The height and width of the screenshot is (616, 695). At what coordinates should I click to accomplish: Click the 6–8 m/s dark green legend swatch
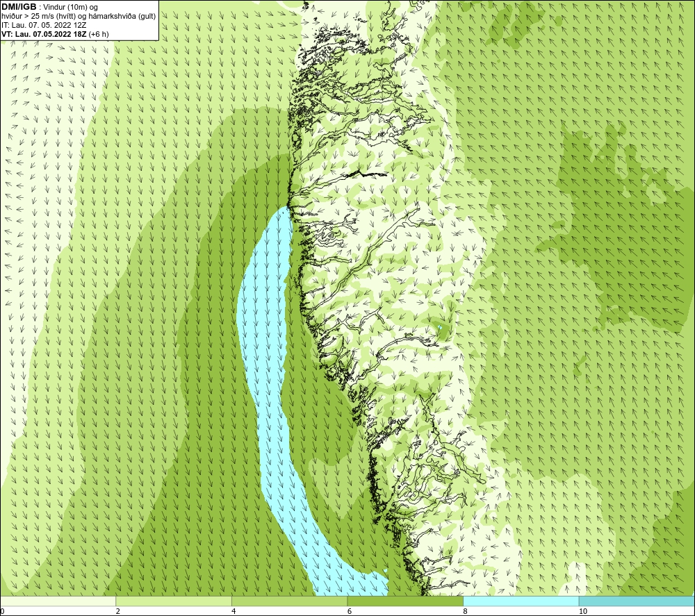pyautogui.click(x=405, y=601)
